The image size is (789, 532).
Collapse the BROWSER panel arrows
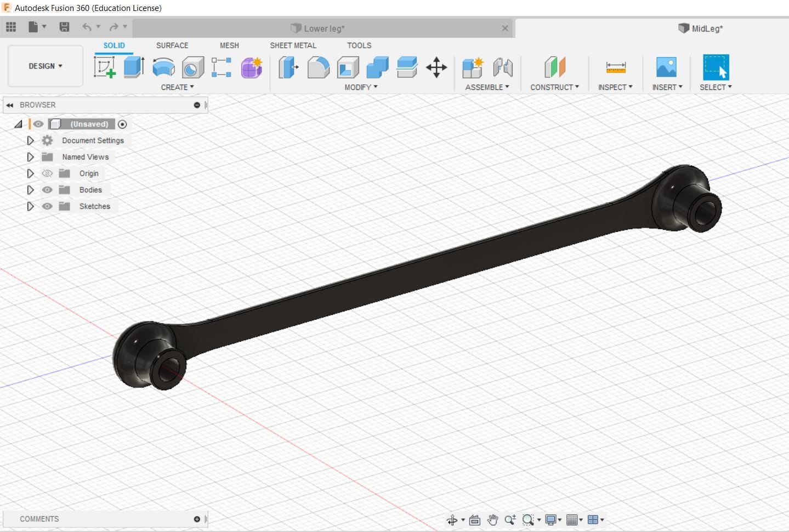coord(10,105)
